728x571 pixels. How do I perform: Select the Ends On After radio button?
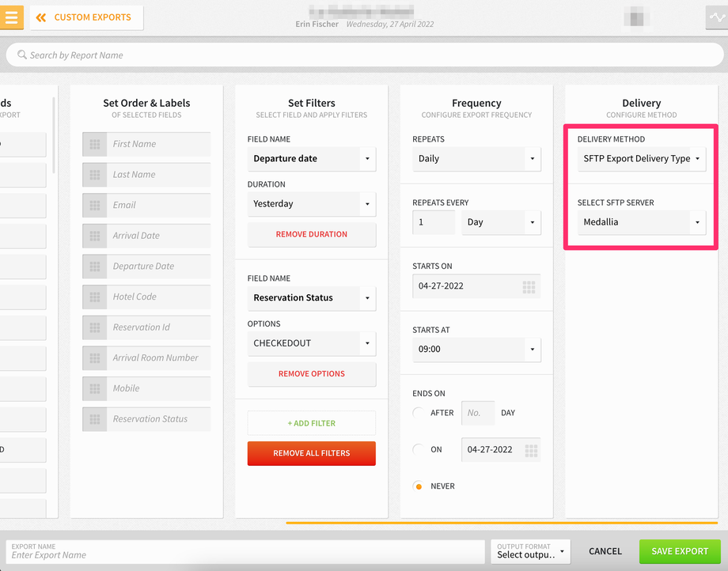(x=419, y=413)
